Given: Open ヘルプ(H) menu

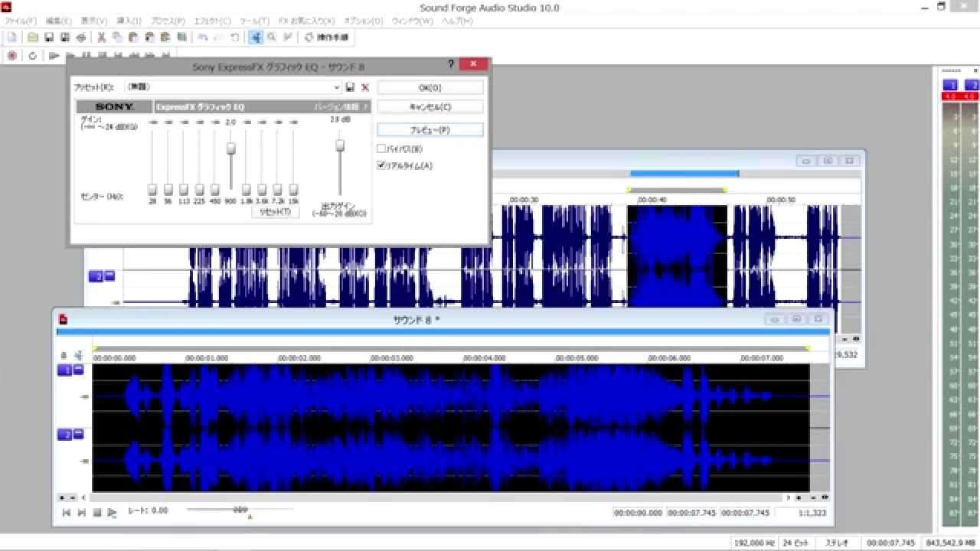Looking at the screenshot, I should [456, 21].
